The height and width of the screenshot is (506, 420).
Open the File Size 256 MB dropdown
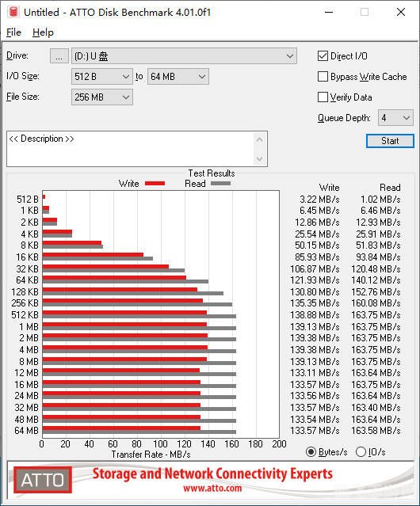[102, 97]
